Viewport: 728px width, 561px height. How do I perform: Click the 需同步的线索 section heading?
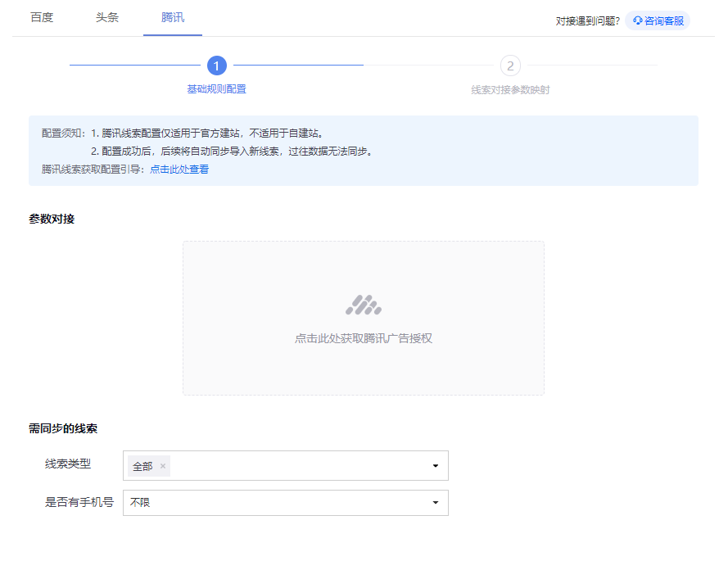[x=63, y=428]
